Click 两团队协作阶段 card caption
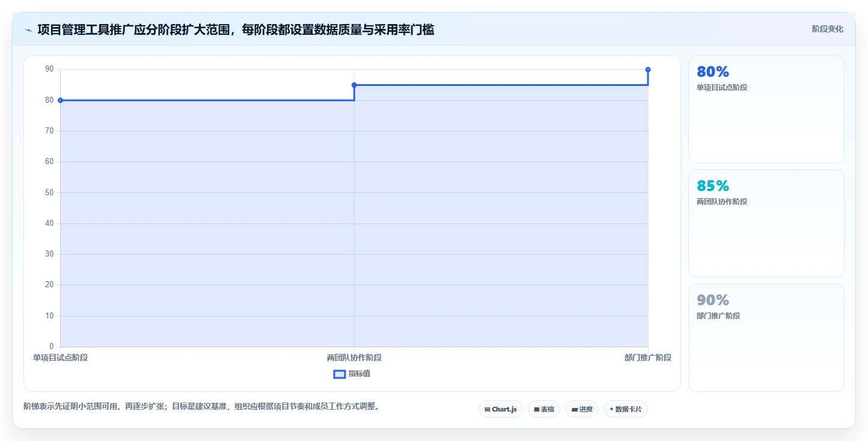 (x=722, y=202)
